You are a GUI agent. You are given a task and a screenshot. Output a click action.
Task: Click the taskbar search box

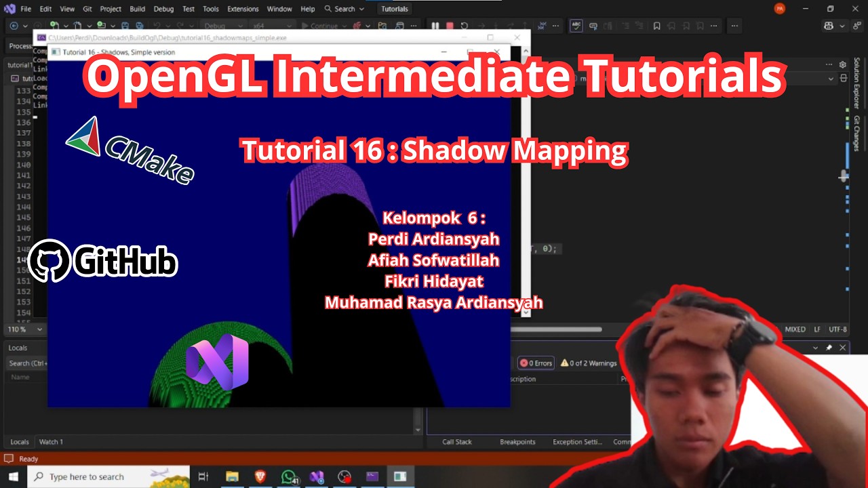[108, 476]
